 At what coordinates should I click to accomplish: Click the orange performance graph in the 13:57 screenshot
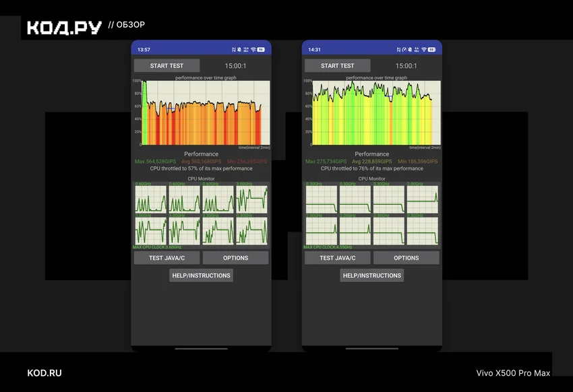[206, 112]
